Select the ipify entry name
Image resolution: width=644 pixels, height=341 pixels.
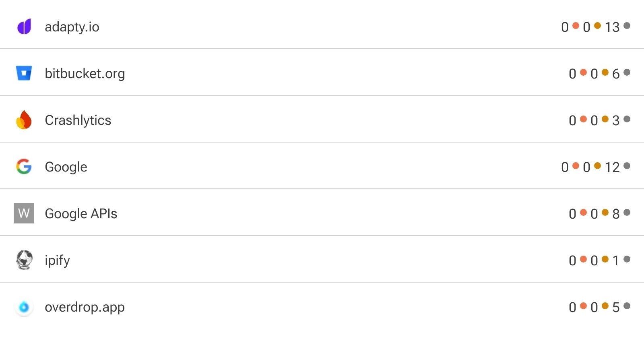[57, 260]
